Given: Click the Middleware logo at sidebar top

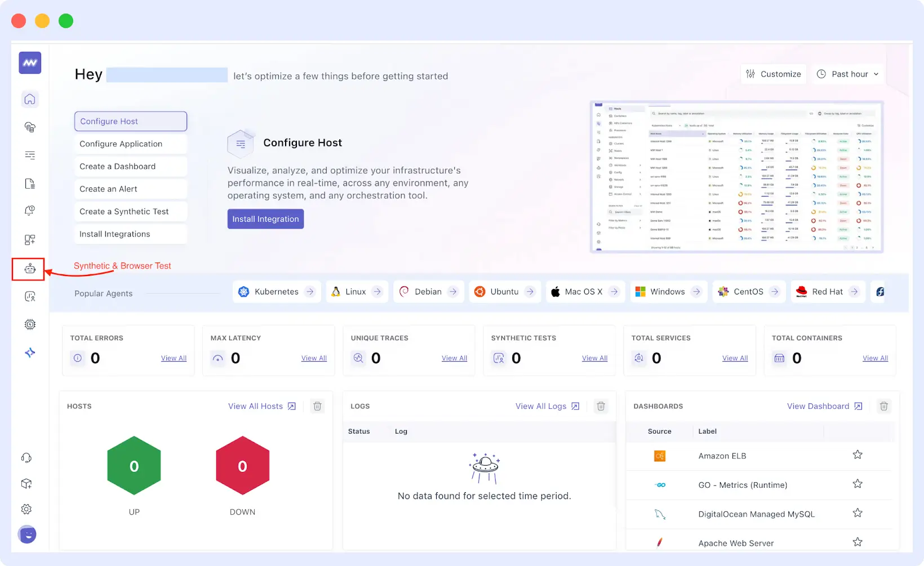Looking at the screenshot, I should click(x=29, y=63).
